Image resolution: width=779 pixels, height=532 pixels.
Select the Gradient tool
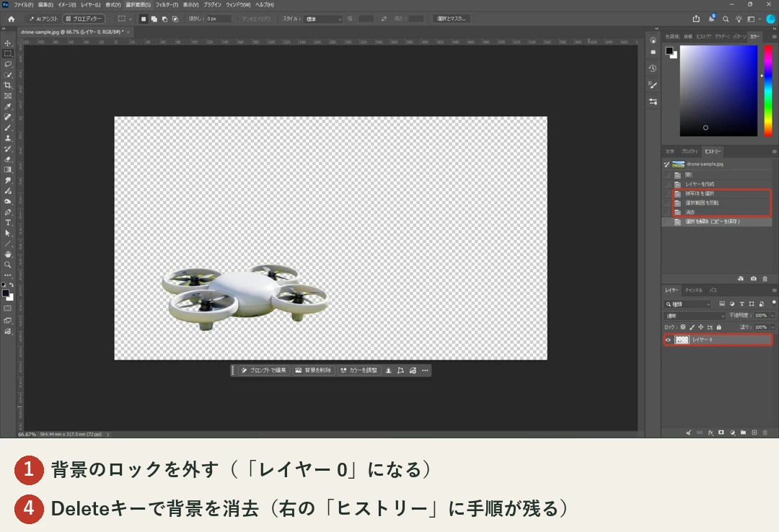click(8, 170)
